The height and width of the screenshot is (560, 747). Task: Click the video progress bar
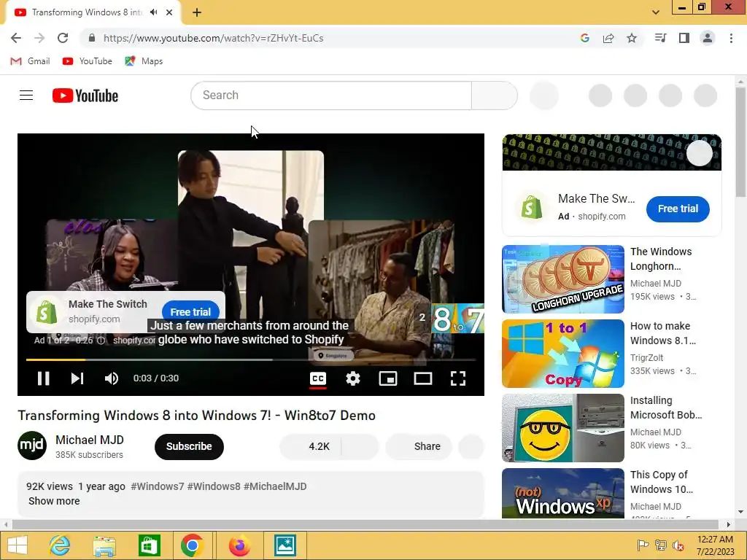point(251,360)
